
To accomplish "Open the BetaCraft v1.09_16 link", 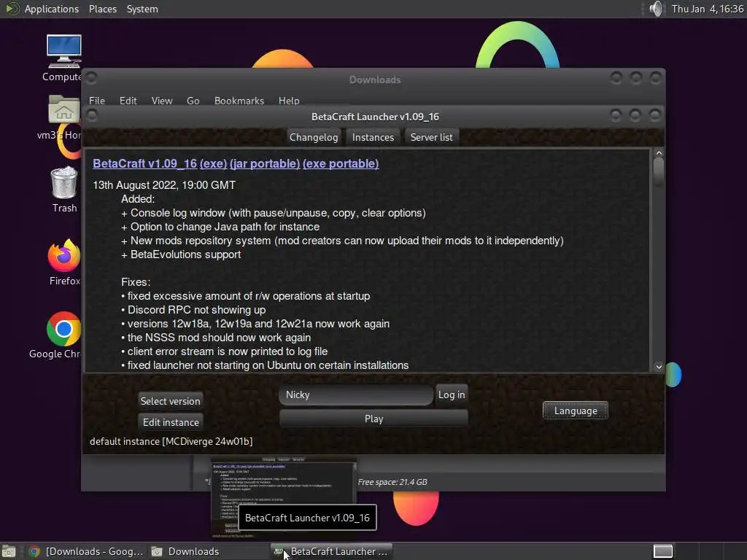I will coord(145,163).
